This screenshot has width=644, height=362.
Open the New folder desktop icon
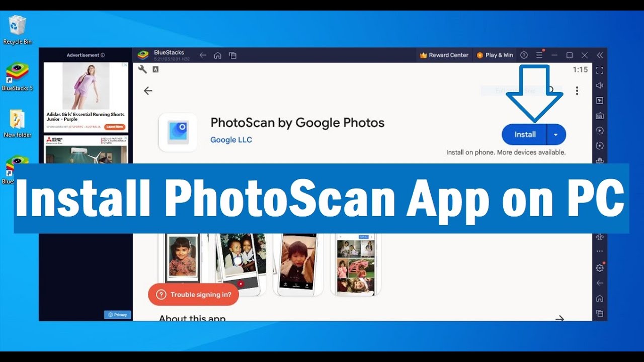click(x=17, y=124)
